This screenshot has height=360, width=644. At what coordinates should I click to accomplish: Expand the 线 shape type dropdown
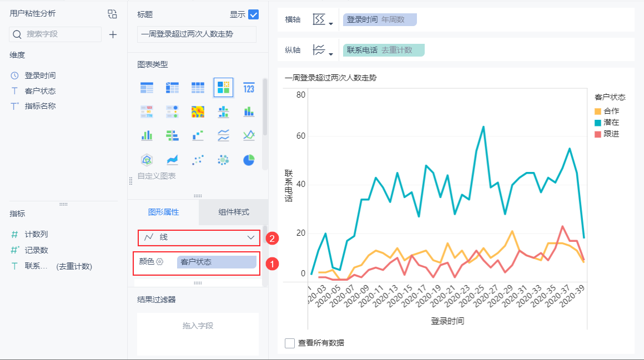[x=199, y=237]
